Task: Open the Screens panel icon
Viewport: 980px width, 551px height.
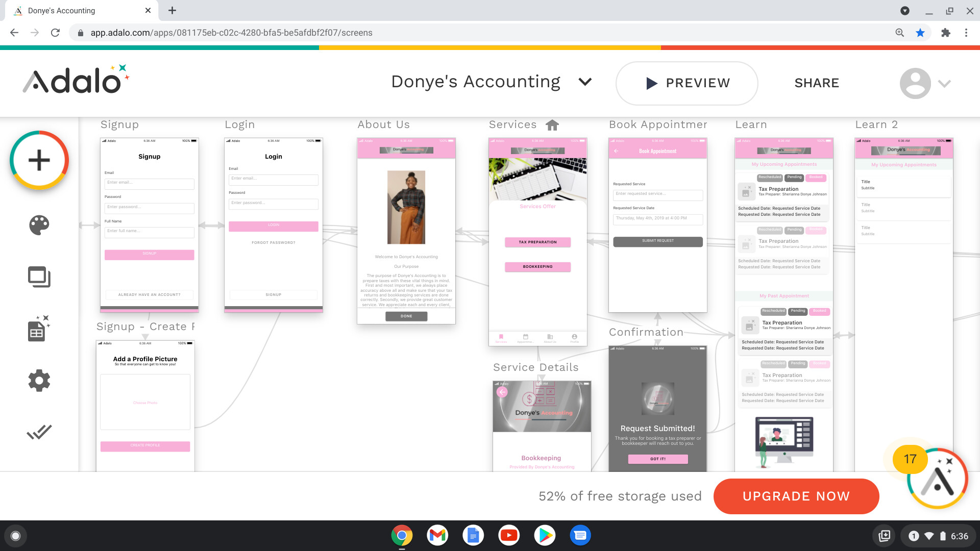Action: coord(39,277)
